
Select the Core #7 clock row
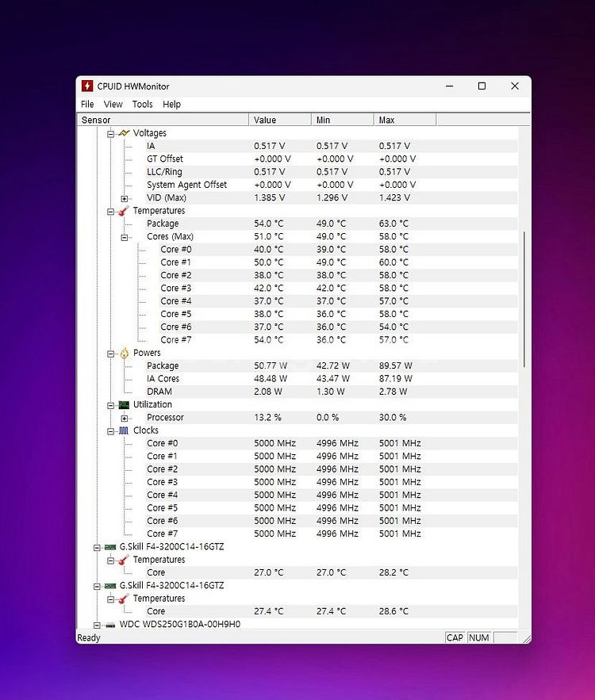click(x=331, y=534)
